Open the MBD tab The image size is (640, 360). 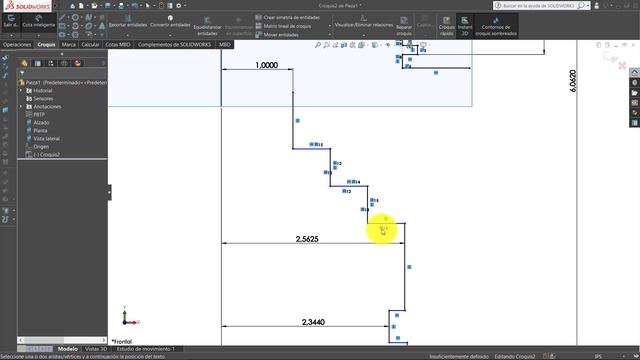tap(224, 44)
